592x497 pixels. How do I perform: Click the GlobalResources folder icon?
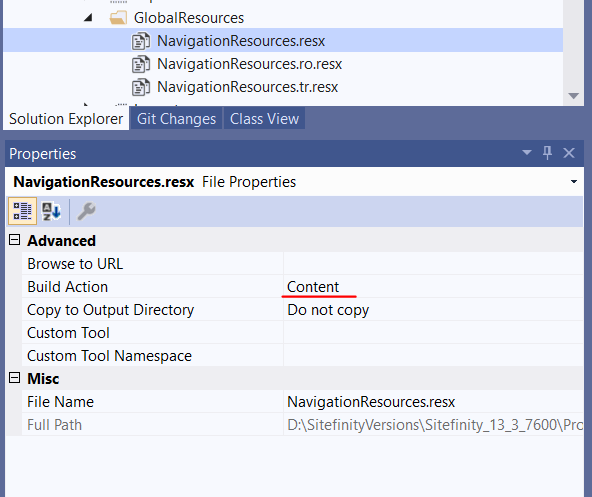pos(118,18)
